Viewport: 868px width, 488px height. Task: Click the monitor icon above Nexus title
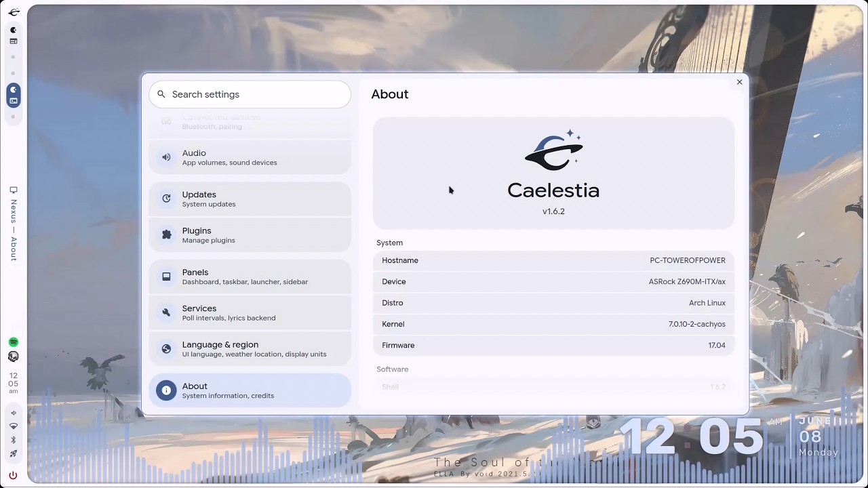(13, 190)
